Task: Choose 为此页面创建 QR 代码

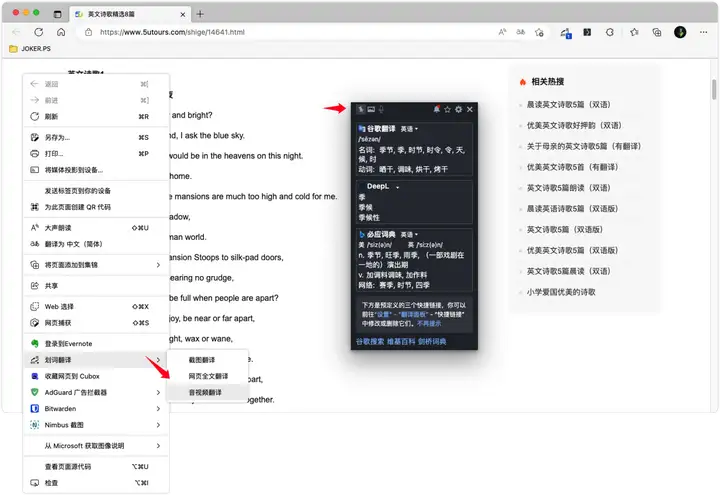Action: [96, 207]
